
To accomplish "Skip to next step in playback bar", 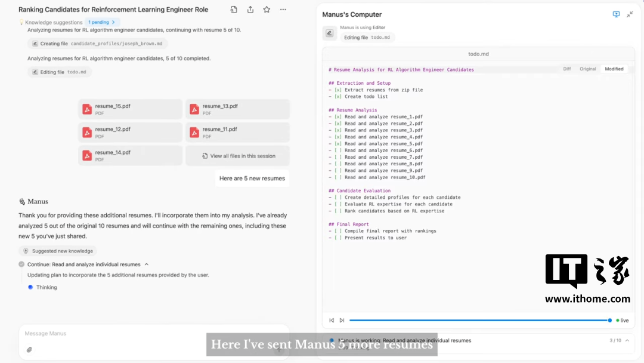I will [x=342, y=321].
